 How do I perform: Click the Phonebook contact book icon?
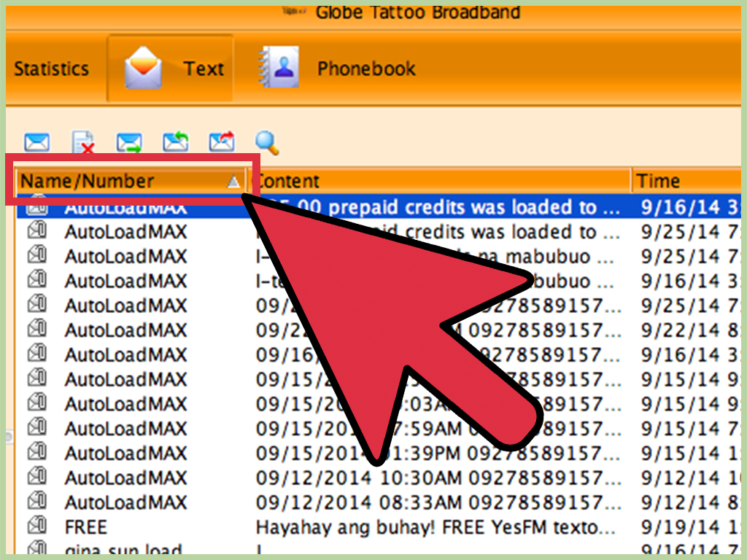[x=279, y=67]
